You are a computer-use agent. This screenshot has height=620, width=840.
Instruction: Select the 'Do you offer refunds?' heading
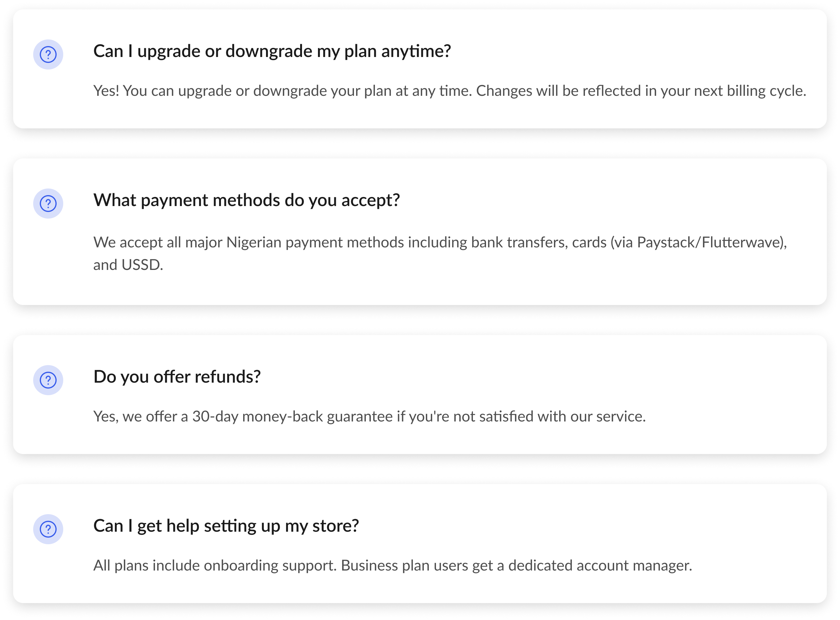coord(177,377)
